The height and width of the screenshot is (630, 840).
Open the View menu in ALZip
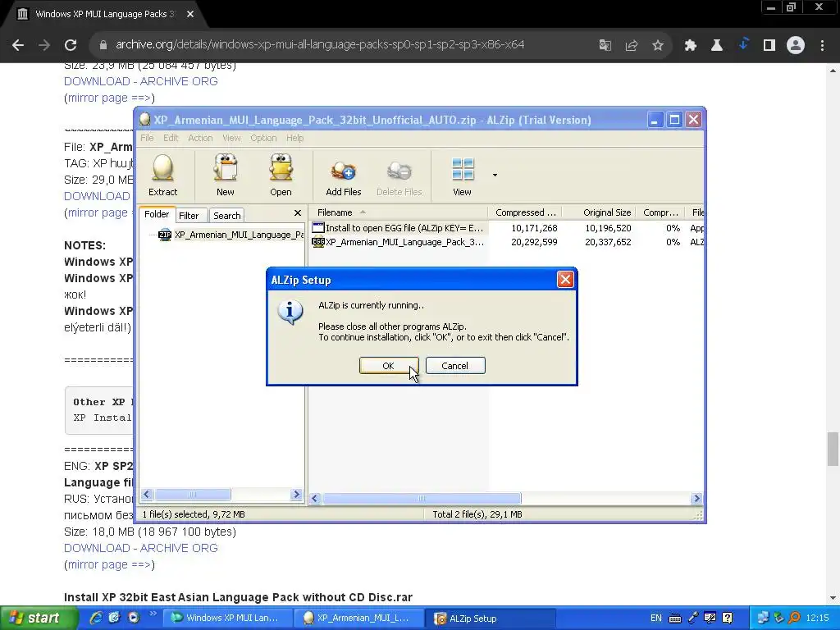click(231, 138)
